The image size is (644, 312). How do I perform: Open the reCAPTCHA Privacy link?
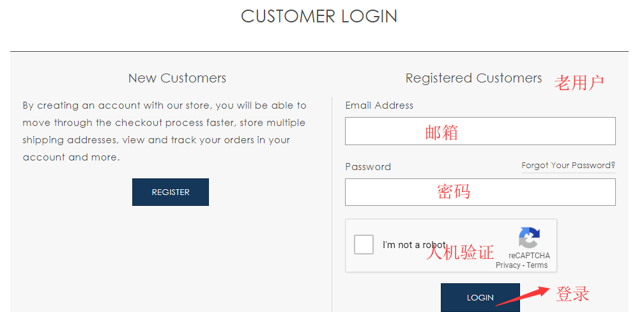click(508, 265)
